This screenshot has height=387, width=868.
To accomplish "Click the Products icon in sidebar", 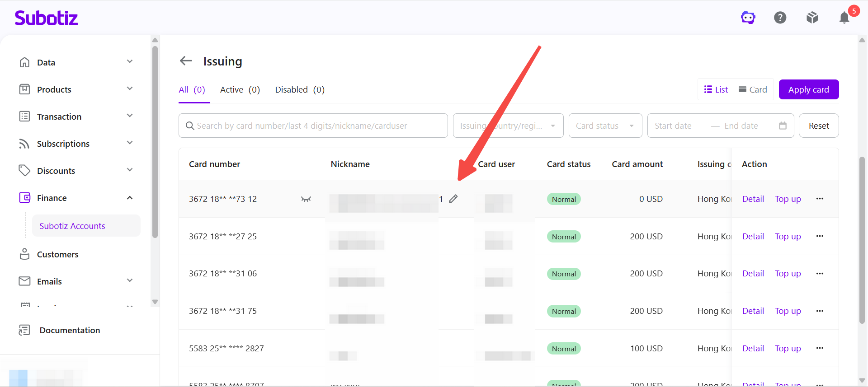I will pos(24,89).
